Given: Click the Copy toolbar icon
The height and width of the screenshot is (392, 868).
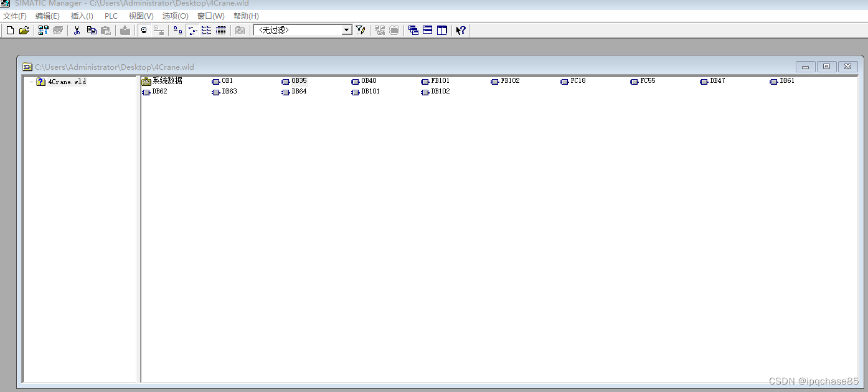Looking at the screenshot, I should 92,30.
